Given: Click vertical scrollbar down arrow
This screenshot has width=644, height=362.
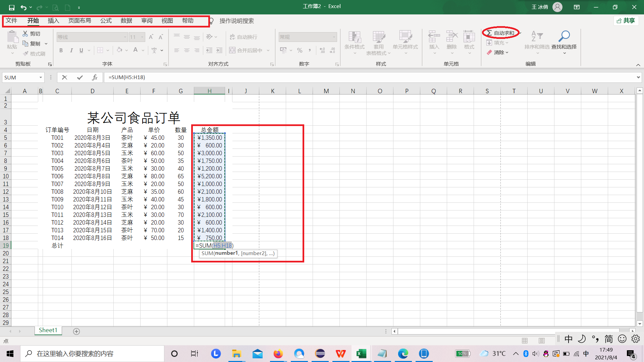Looking at the screenshot, I should [x=640, y=324].
